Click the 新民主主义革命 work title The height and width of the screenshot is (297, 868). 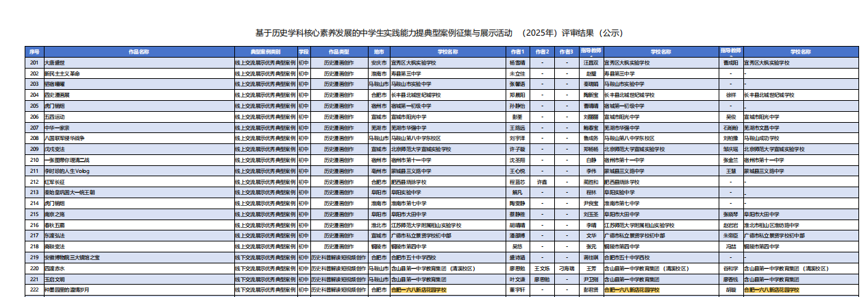point(62,73)
